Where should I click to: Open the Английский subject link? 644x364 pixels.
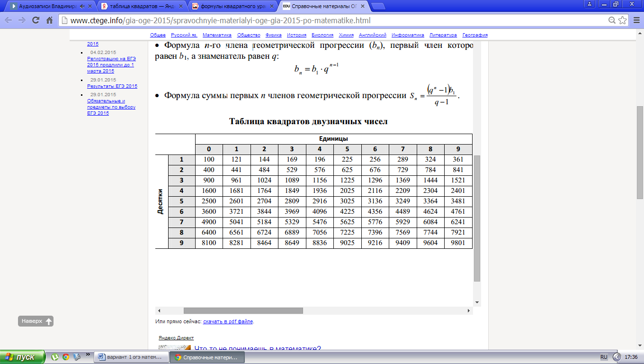click(x=373, y=35)
